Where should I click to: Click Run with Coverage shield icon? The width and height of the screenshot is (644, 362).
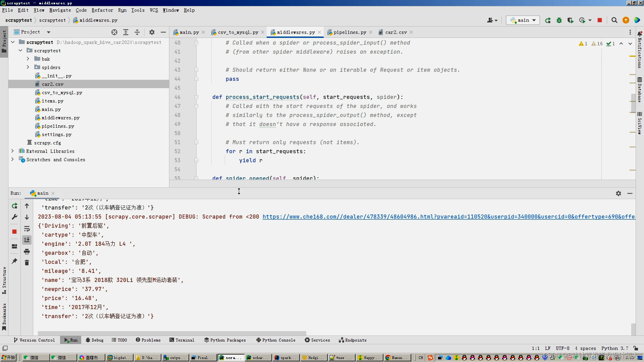click(x=570, y=20)
